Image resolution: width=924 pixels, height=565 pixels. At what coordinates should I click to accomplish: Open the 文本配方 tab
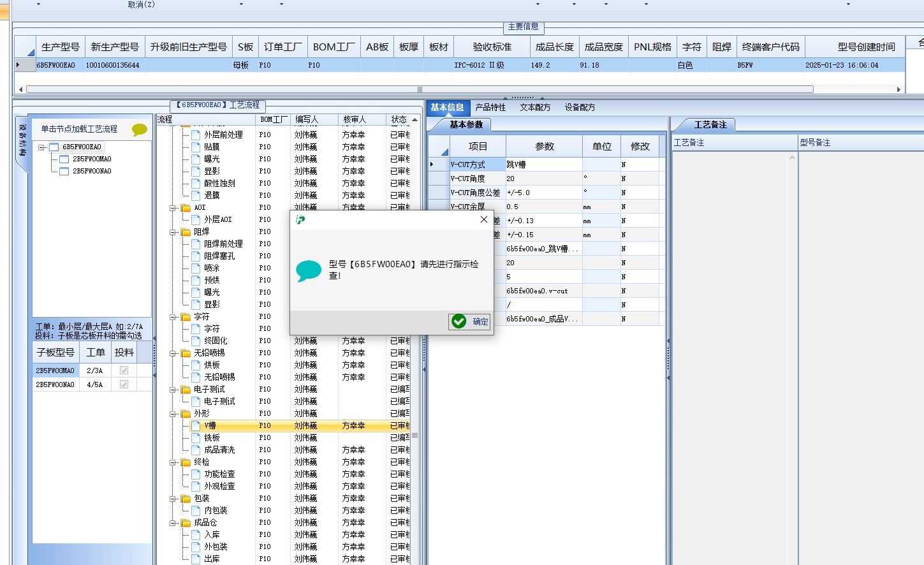[x=535, y=108]
